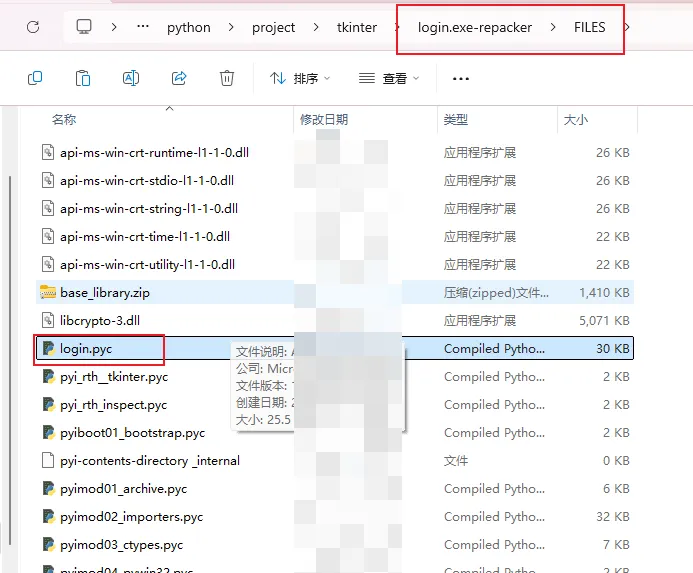Click the pyimod03_ctypes.pyc Python icon
Image resolution: width=693 pixels, height=573 pixels.
[x=48, y=544]
